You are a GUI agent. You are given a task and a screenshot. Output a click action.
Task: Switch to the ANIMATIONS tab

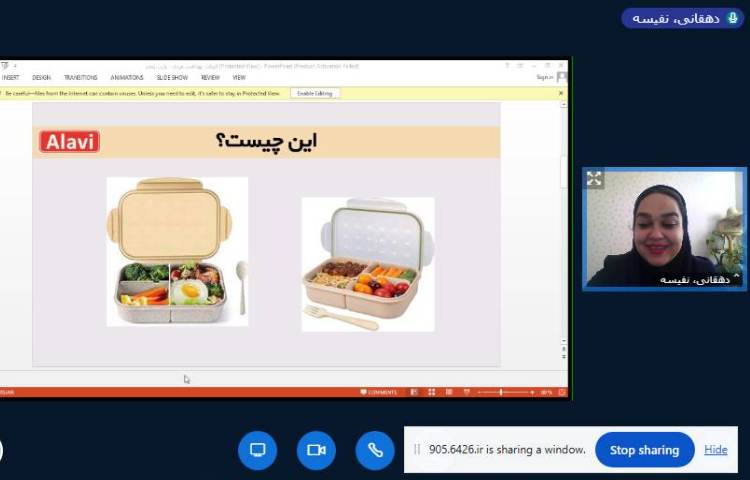pyautogui.click(x=127, y=77)
